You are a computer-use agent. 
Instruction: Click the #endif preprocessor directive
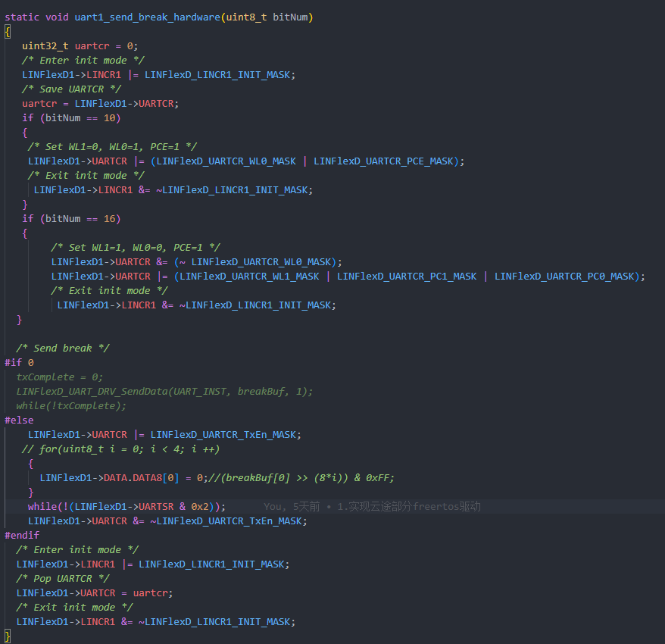(21, 535)
